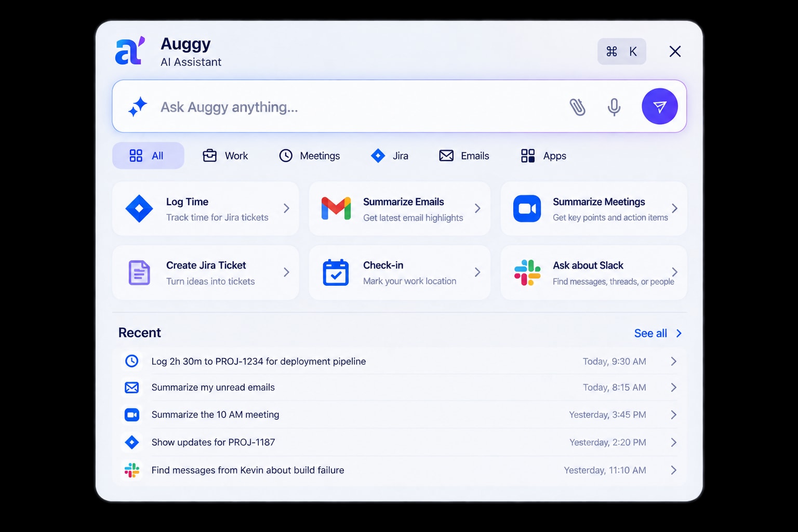This screenshot has width=798, height=532.
Task: Switch to the Work filter tab
Action: (225, 155)
